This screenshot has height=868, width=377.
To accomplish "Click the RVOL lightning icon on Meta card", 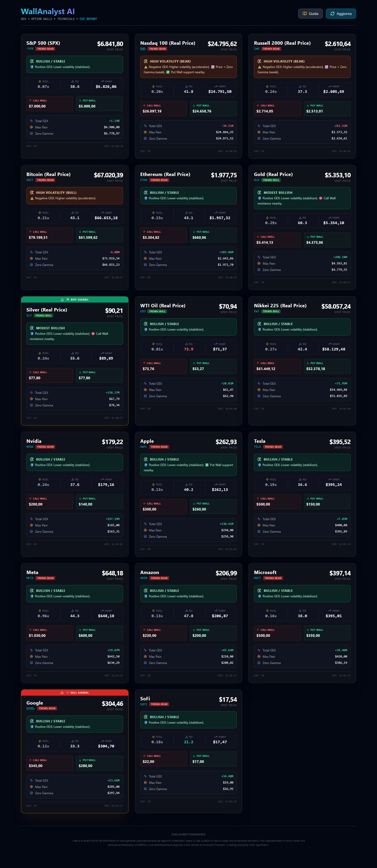I will pos(40,611).
